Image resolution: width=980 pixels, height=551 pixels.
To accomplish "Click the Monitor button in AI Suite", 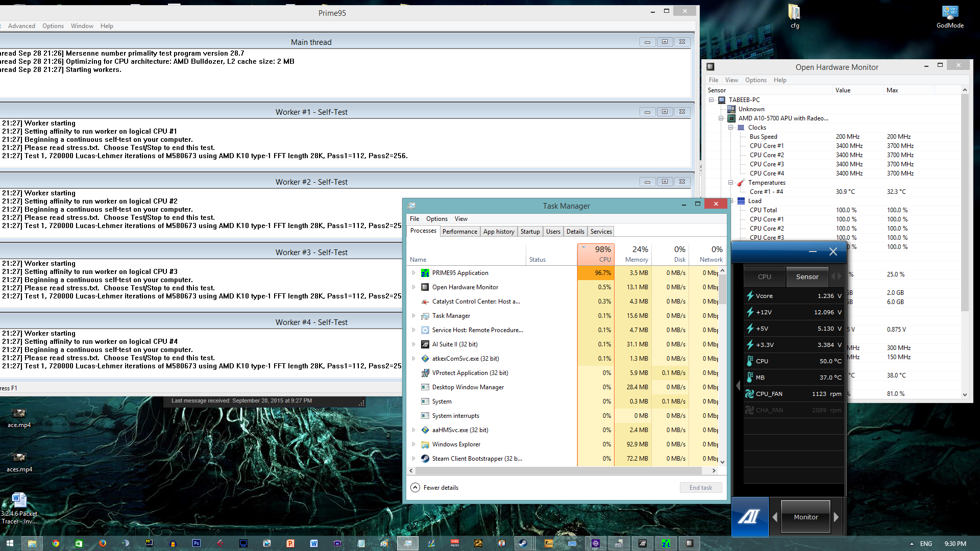I will tap(806, 517).
